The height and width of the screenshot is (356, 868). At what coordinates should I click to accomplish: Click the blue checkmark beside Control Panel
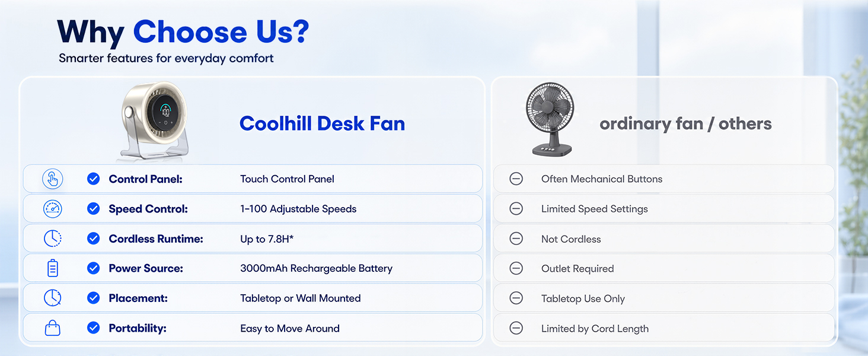[93, 179]
